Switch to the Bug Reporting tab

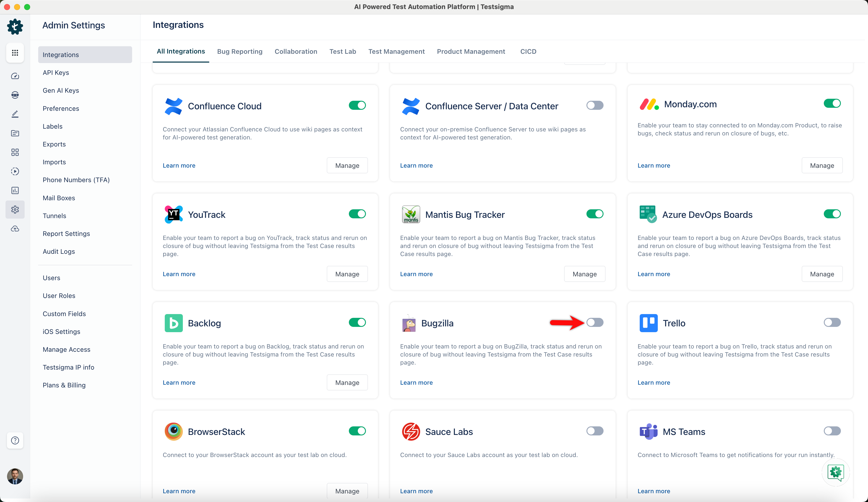coord(240,52)
